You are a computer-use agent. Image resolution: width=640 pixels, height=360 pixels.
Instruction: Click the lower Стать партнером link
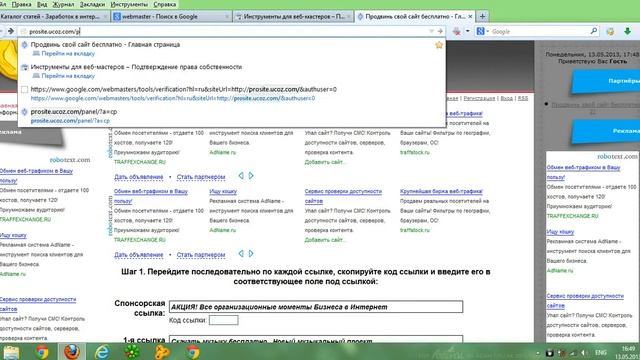(201, 255)
